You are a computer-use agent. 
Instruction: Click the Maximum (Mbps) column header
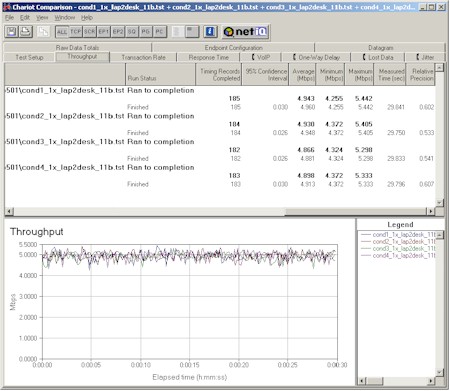pos(359,74)
